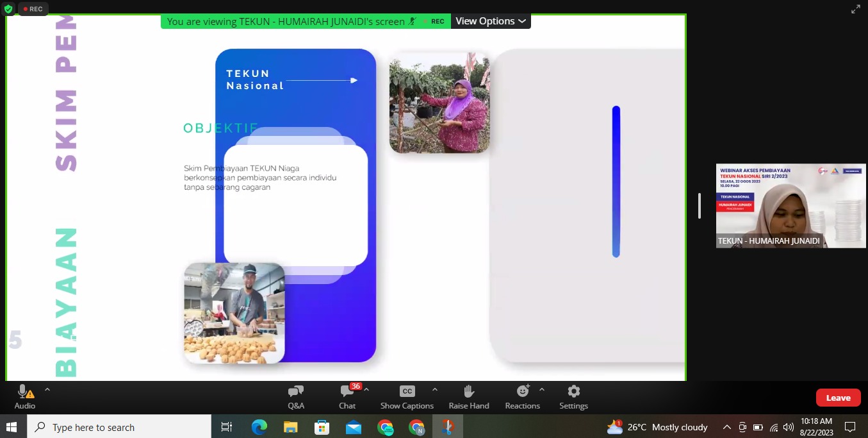Open File Explorer from taskbar

(x=291, y=426)
